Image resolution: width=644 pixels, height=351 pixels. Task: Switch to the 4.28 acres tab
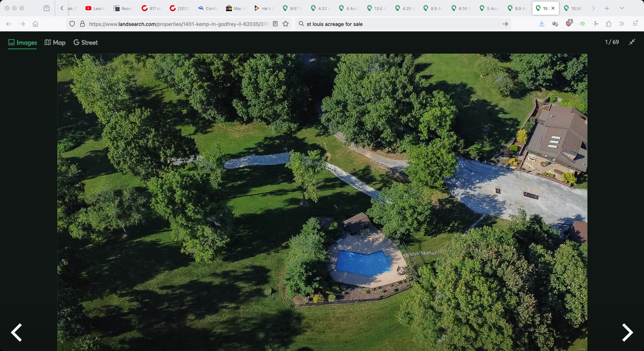coord(404,8)
